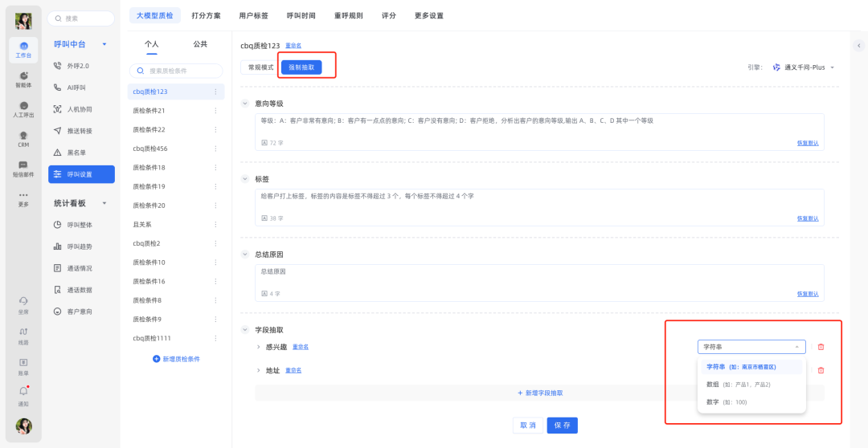Image resolution: width=868 pixels, height=448 pixels.
Task: Open the 智能体 sidebar icon
Action: click(x=23, y=79)
